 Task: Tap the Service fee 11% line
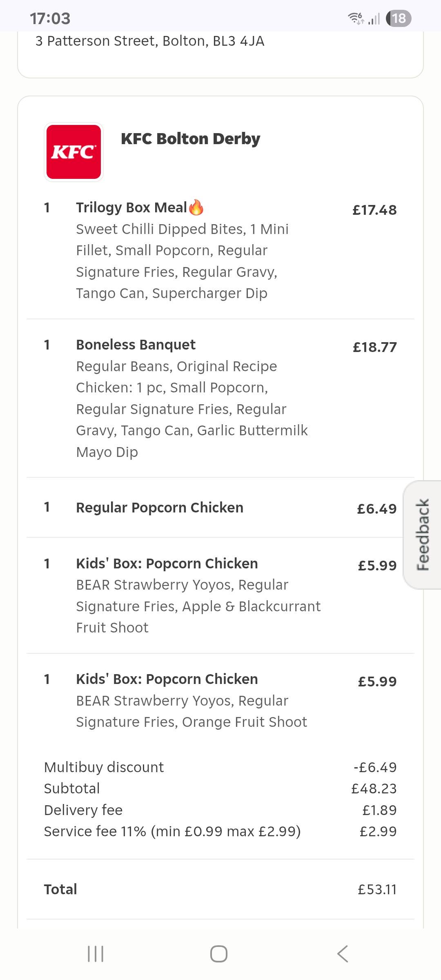point(172,831)
